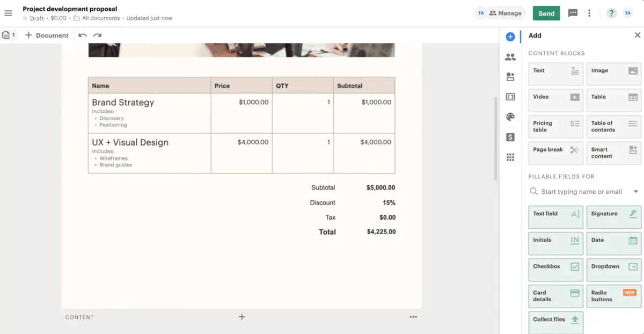
Task: Click the 15% discount value
Action: (389, 202)
